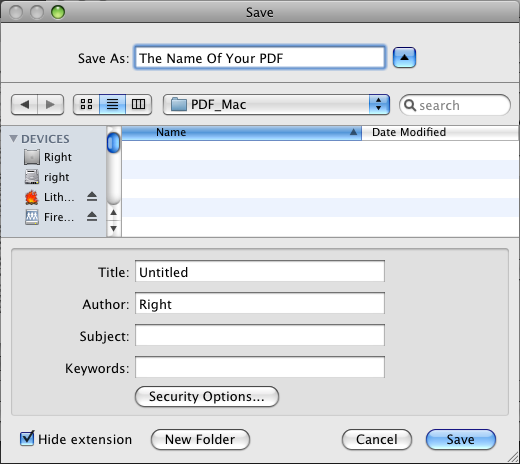The image size is (520, 464).
Task: Cancel the save dialog
Action: [x=377, y=439]
